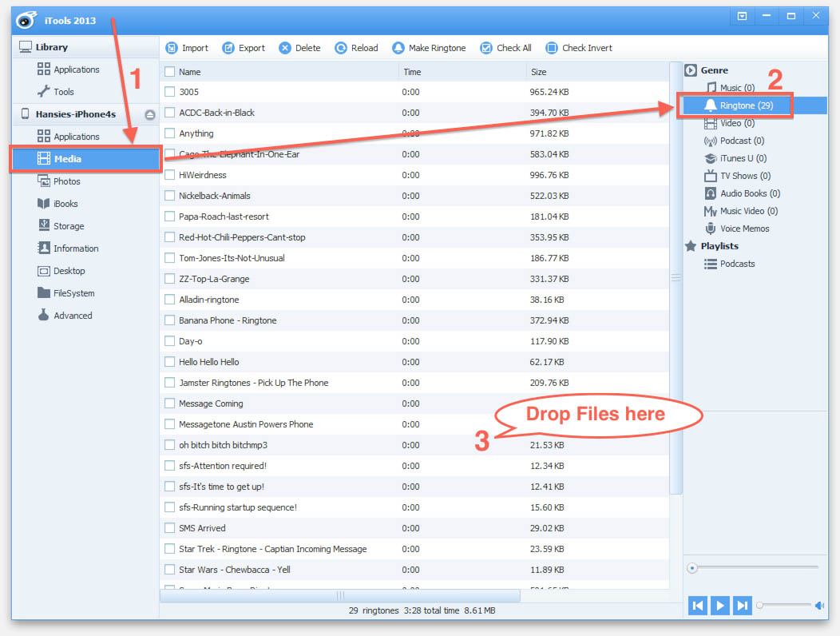
Task: Check the box for SMS Arrived
Action: coord(170,528)
